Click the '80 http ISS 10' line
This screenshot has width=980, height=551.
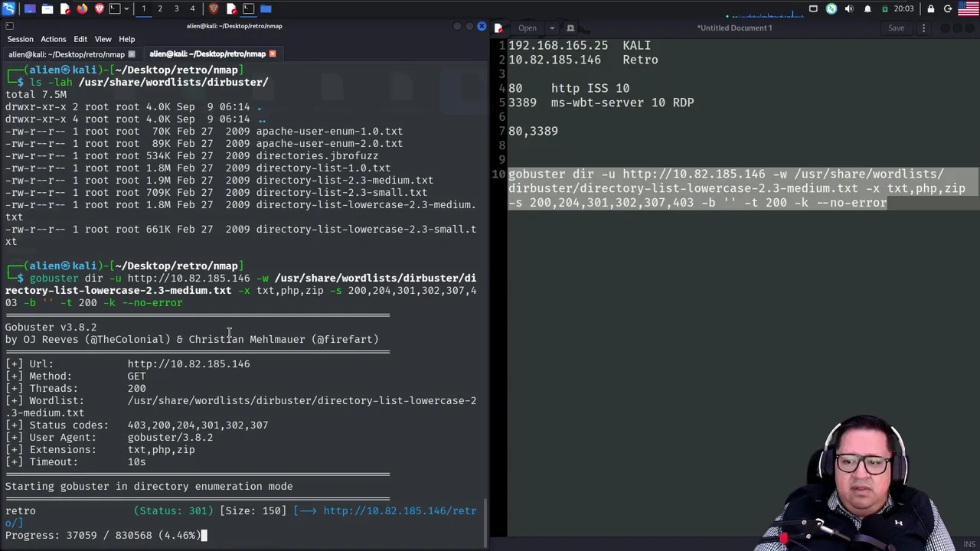coord(569,89)
